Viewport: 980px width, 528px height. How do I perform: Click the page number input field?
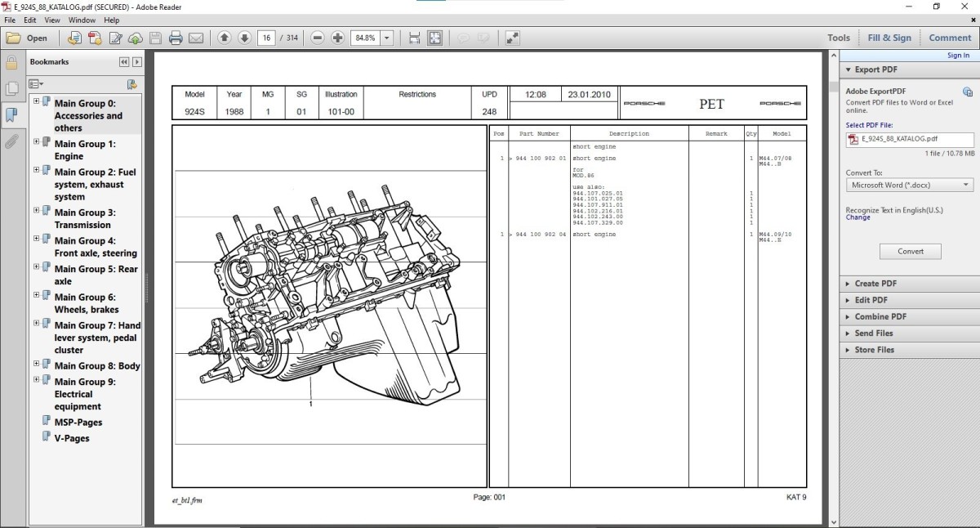266,38
